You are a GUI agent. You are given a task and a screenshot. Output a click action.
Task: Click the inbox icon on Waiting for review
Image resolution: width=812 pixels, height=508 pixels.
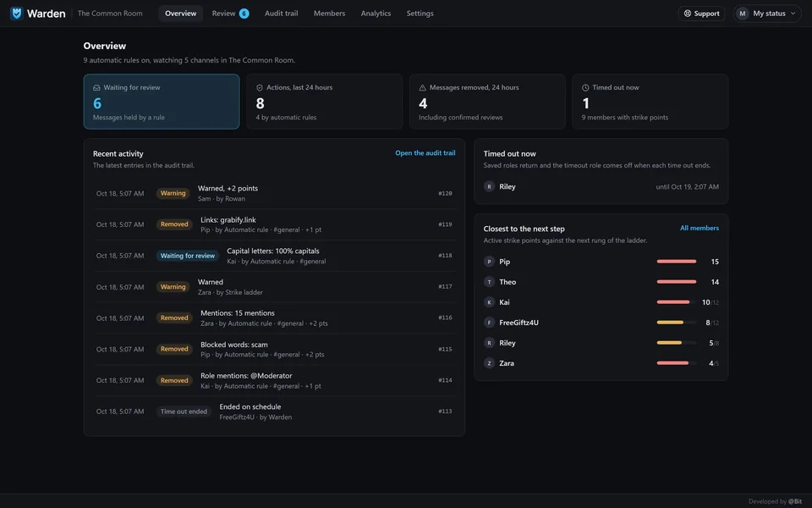(x=96, y=87)
